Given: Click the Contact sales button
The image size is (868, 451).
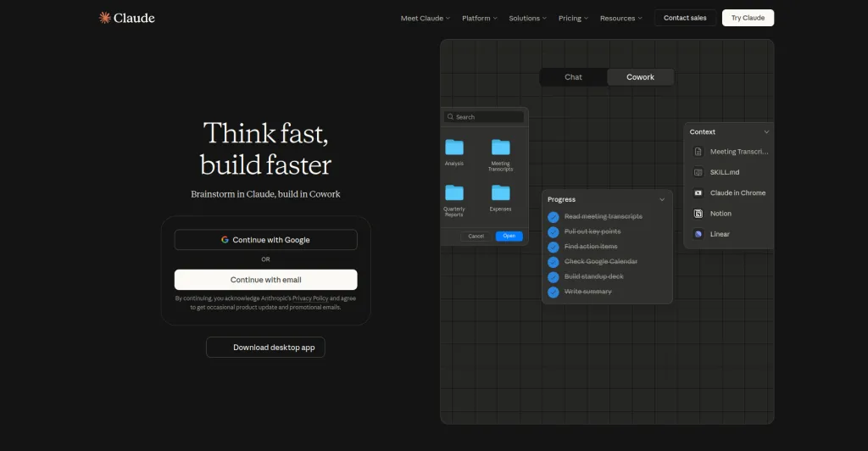Looking at the screenshot, I should tap(685, 18).
